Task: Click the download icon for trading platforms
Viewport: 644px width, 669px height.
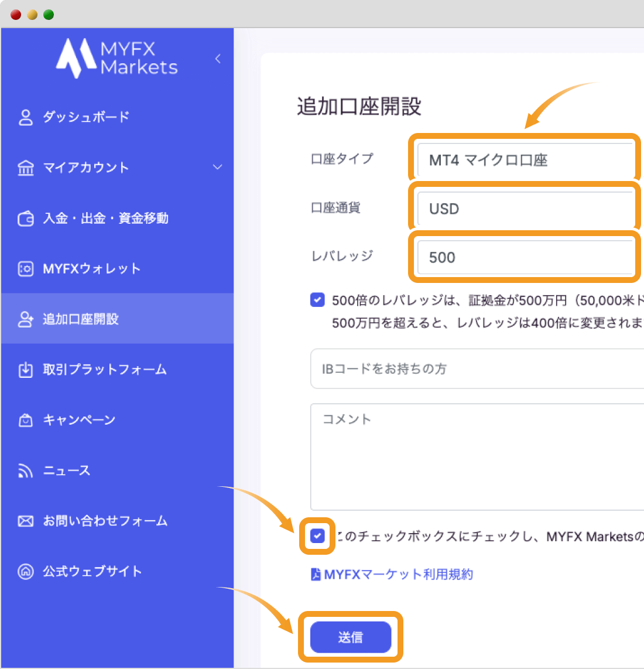Action: point(26,370)
